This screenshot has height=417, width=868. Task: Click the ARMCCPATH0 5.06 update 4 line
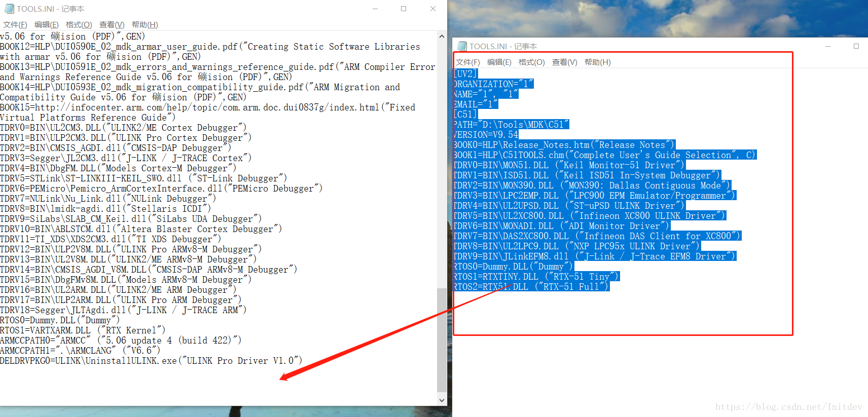(x=121, y=340)
